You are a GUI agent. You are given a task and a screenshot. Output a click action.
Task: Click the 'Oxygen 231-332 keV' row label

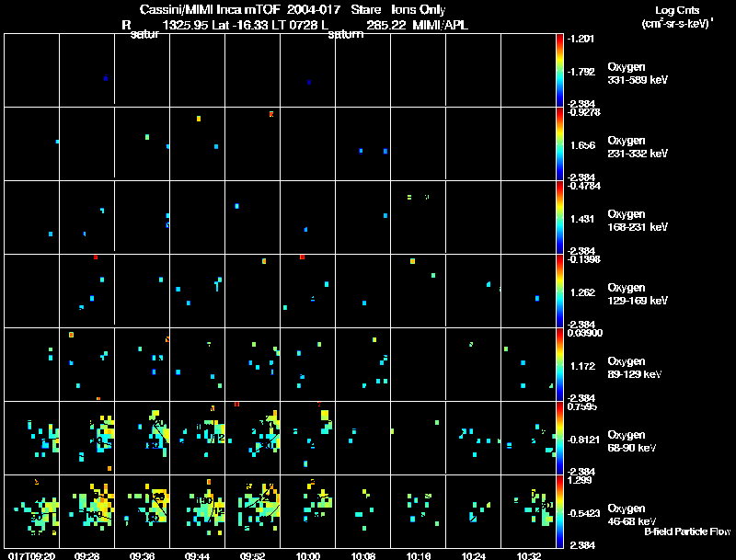tap(638, 147)
